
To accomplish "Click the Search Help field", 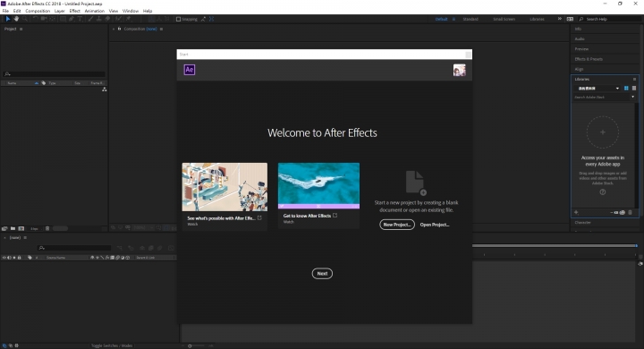I will [x=609, y=19].
